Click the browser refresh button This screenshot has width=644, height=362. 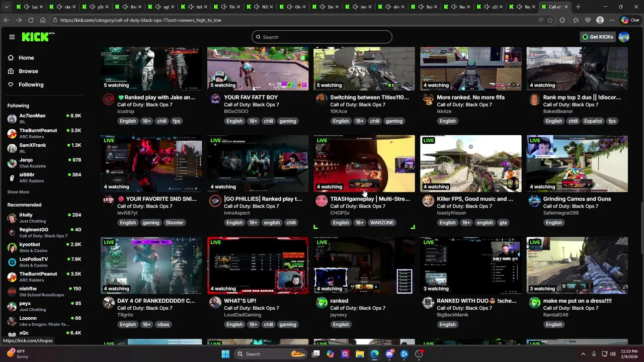[31, 20]
